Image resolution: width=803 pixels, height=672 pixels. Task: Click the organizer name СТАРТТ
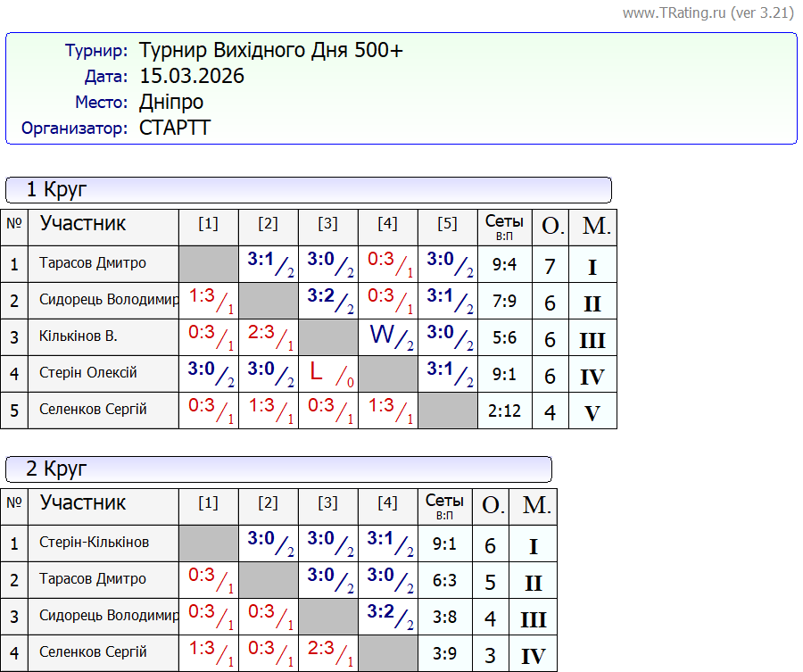coord(175,128)
